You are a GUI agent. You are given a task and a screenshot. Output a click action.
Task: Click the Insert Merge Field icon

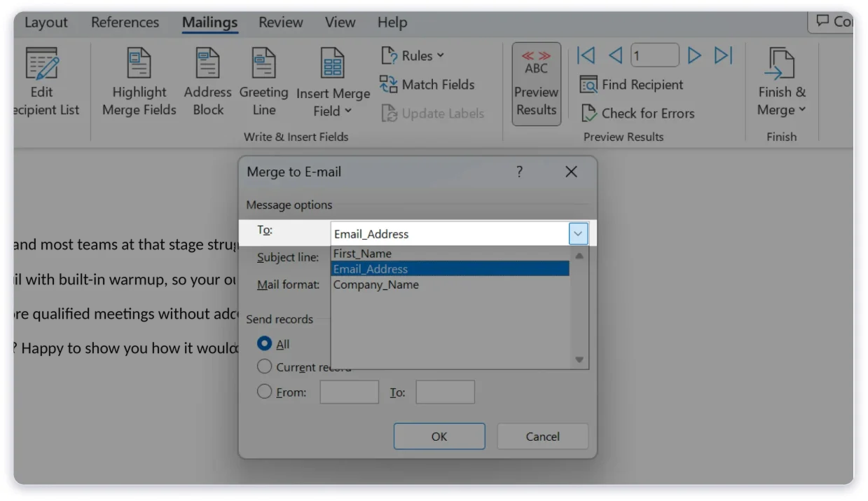click(333, 64)
